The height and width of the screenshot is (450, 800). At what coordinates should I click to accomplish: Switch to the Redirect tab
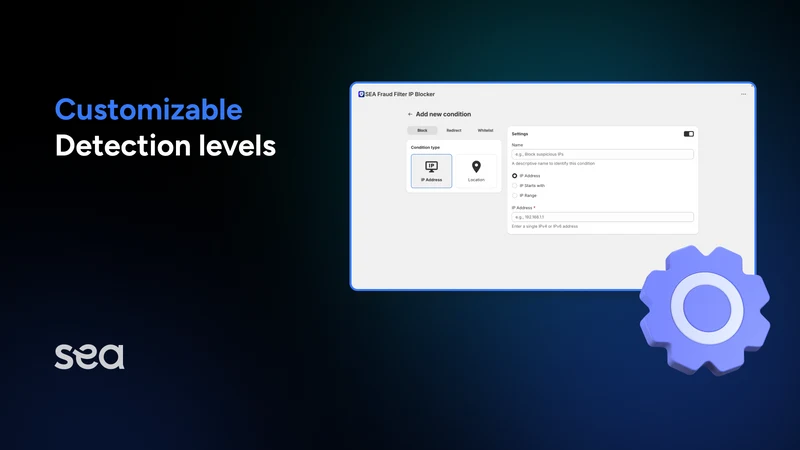click(x=454, y=131)
